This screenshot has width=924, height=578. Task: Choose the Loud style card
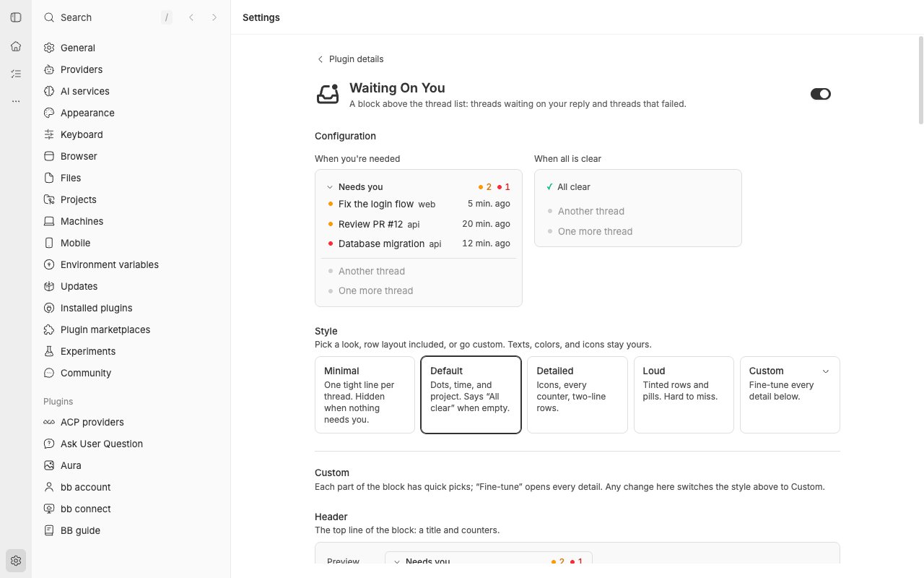click(684, 394)
